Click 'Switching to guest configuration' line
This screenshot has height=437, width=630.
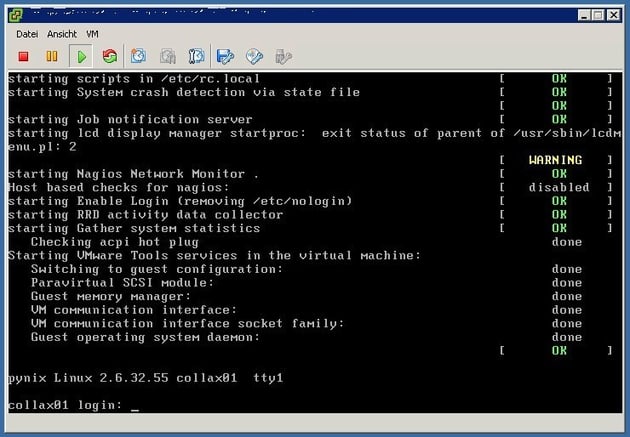(x=157, y=269)
